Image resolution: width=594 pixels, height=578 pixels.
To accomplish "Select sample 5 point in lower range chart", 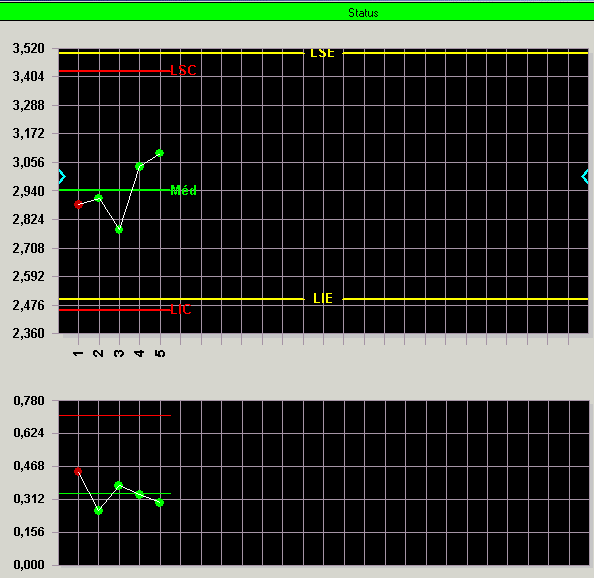I will coord(159,503).
